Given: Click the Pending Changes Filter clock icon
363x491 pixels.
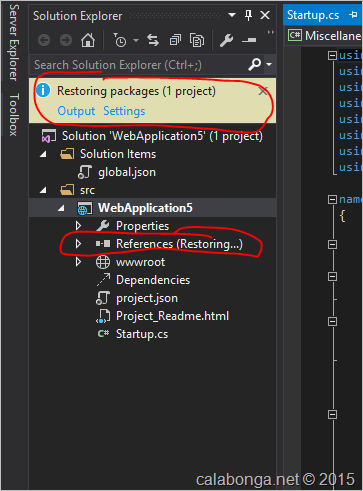Looking at the screenshot, I should pos(119,40).
